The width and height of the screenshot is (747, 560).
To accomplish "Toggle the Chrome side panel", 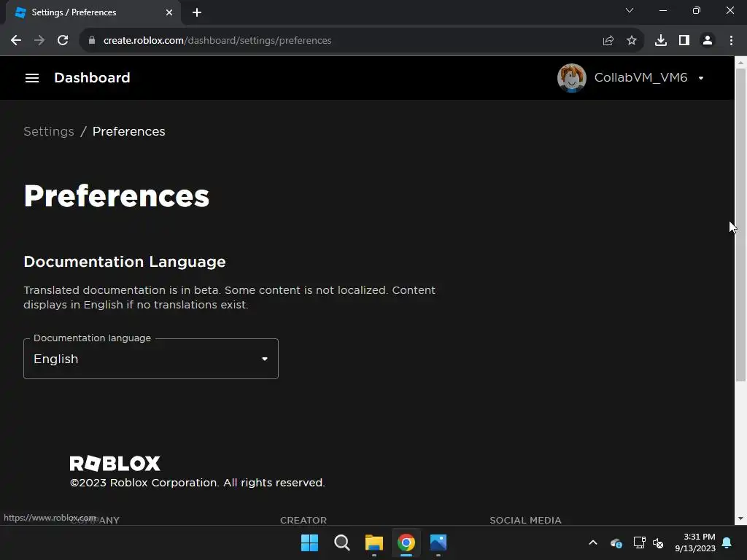I will (x=684, y=41).
